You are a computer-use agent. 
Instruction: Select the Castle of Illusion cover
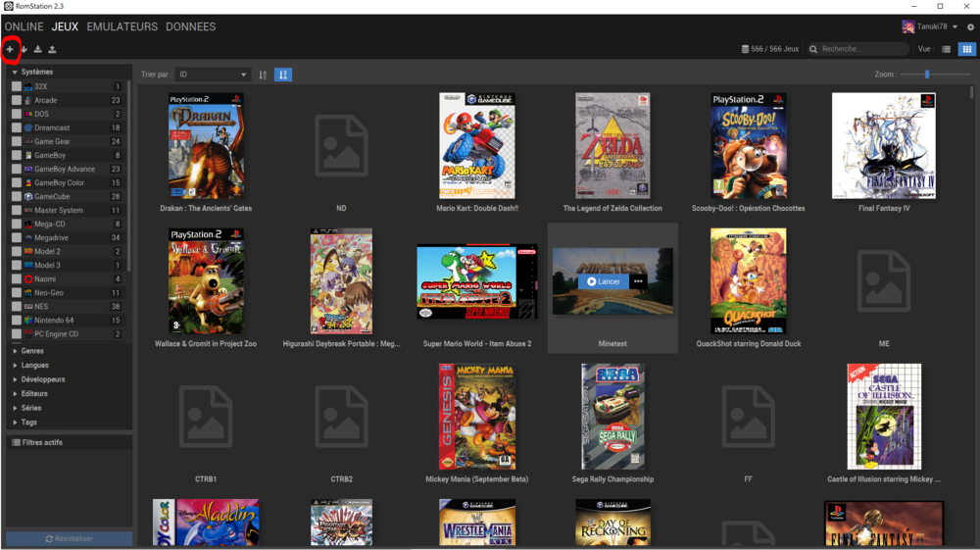pyautogui.click(x=884, y=417)
